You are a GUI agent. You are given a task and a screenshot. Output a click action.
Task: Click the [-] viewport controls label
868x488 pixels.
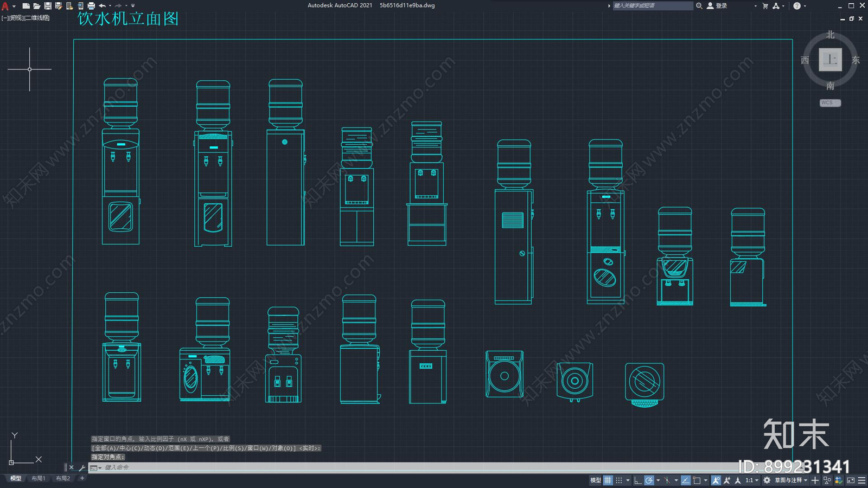pyautogui.click(x=5, y=18)
